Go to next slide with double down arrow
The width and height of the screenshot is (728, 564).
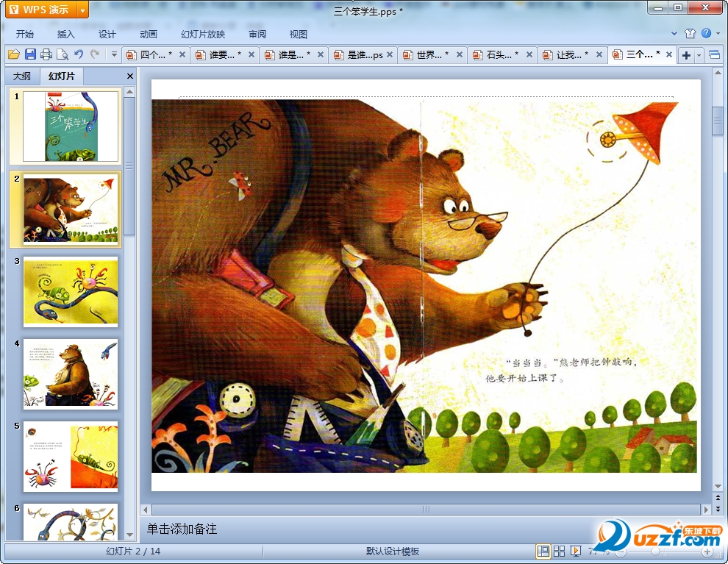tap(718, 509)
